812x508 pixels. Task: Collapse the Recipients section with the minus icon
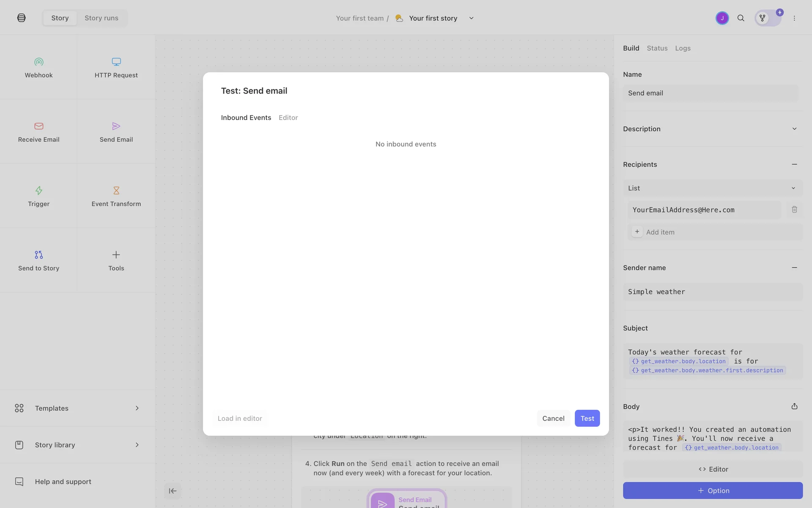(794, 164)
